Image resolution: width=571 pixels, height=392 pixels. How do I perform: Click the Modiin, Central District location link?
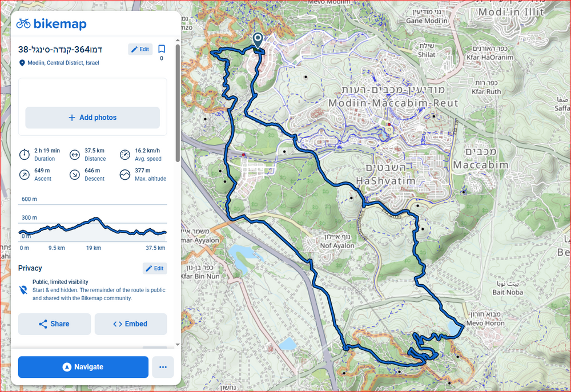pyautogui.click(x=63, y=63)
